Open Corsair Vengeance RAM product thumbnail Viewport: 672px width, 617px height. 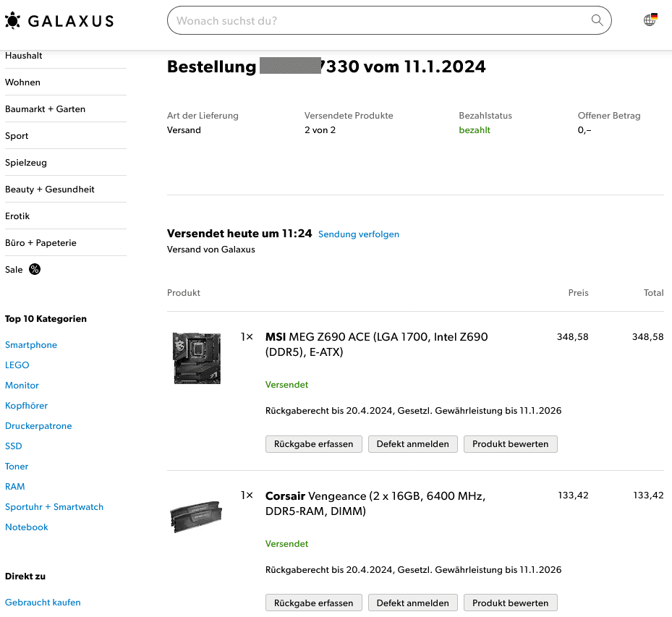pyautogui.click(x=196, y=516)
